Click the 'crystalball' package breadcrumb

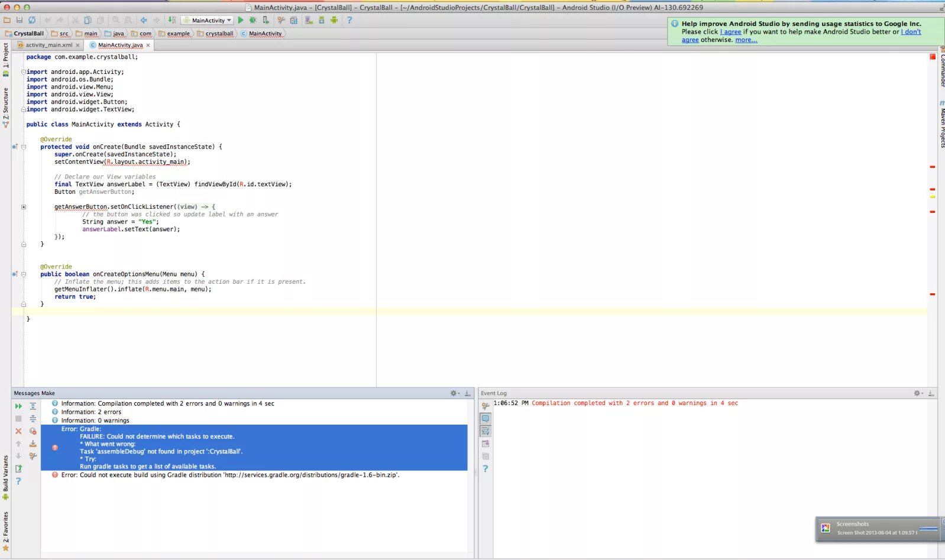coord(215,34)
